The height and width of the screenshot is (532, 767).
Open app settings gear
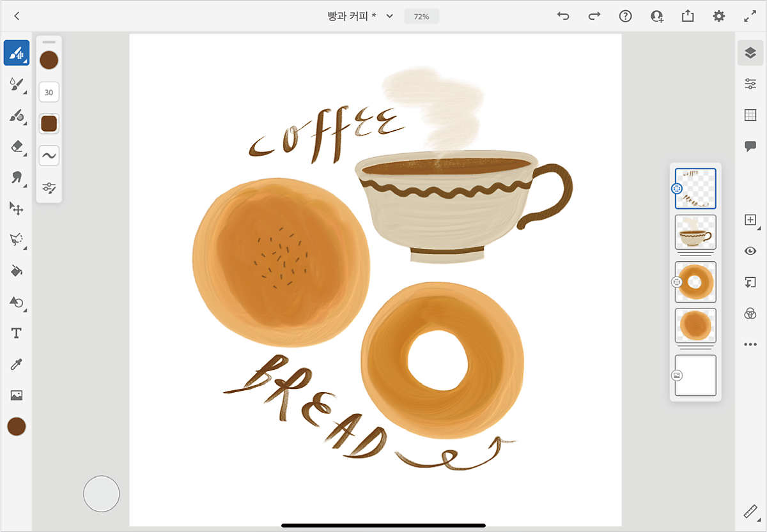pyautogui.click(x=719, y=17)
